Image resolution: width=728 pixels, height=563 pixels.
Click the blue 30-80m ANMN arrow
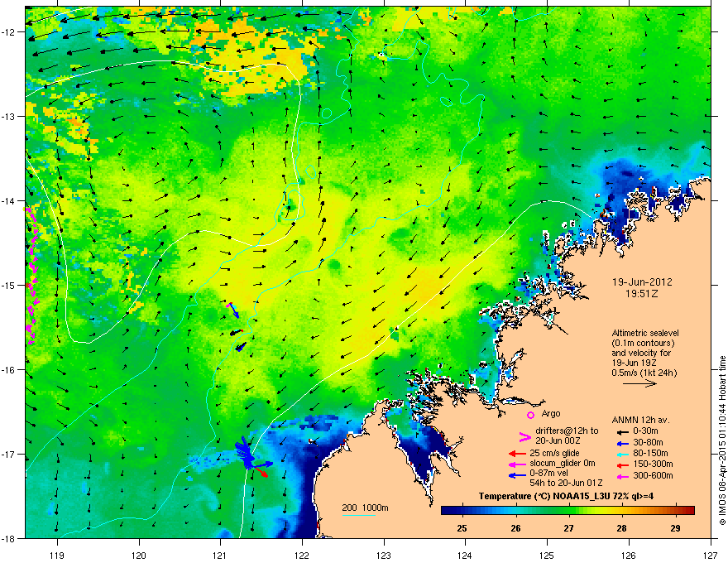tap(623, 443)
